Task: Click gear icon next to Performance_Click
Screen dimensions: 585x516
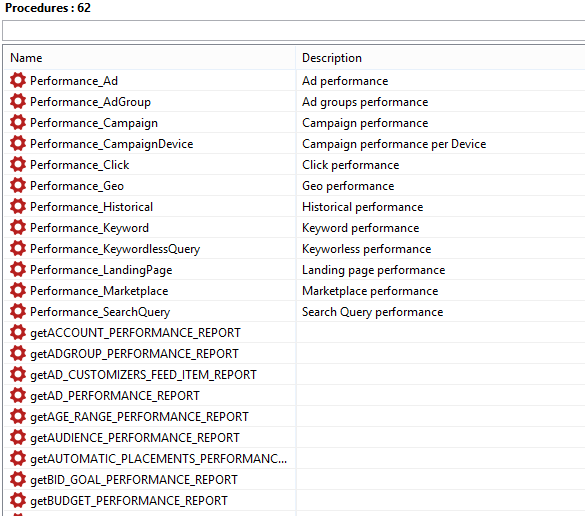Action: [x=18, y=165]
